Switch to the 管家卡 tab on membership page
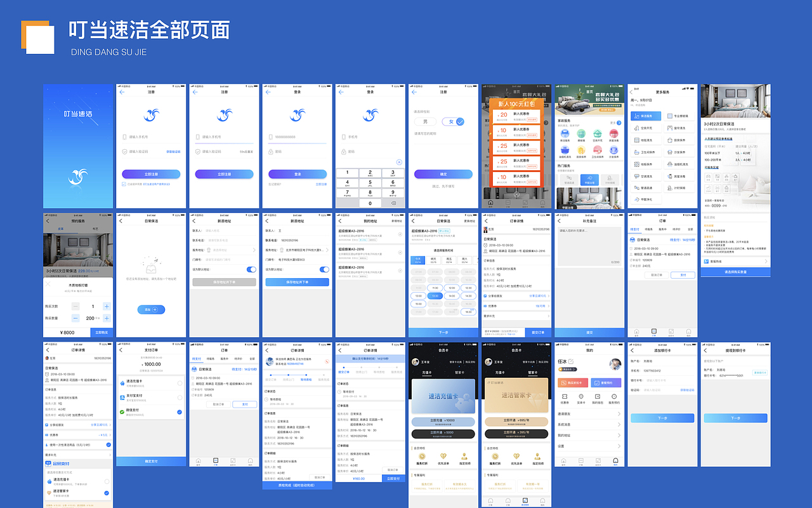The width and height of the screenshot is (812, 508). click(x=459, y=373)
